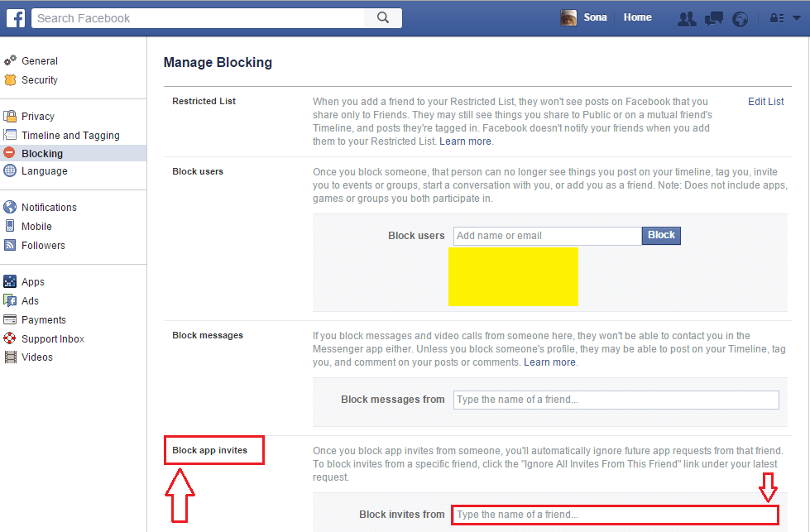Viewport: 810px width, 532px height.
Task: Open Timeline and Tagging settings
Action: [x=70, y=136]
